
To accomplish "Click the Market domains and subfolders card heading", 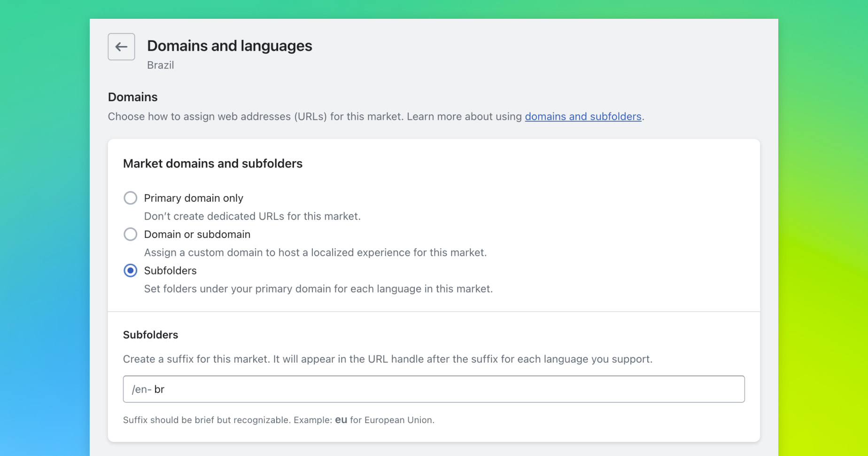I will [x=213, y=164].
